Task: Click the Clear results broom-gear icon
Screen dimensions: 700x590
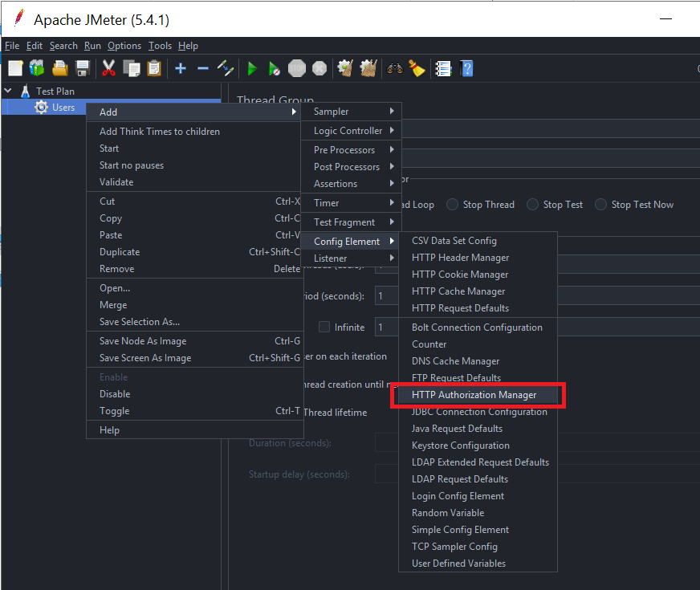Action: [x=345, y=68]
